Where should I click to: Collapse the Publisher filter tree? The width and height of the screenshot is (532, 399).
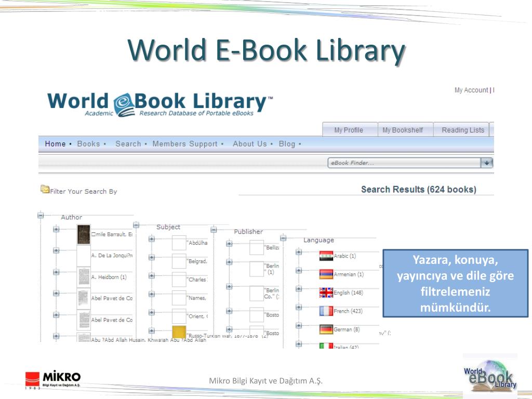pyautogui.click(x=214, y=230)
